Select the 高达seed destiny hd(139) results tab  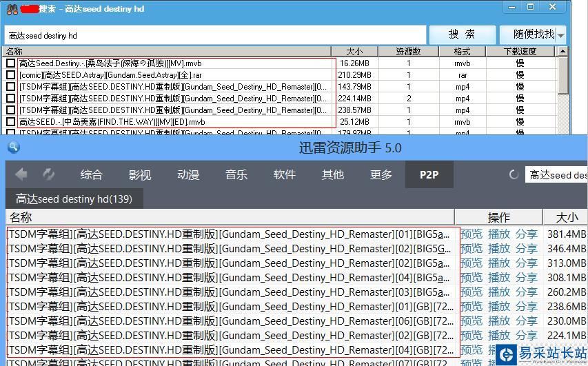click(74, 199)
